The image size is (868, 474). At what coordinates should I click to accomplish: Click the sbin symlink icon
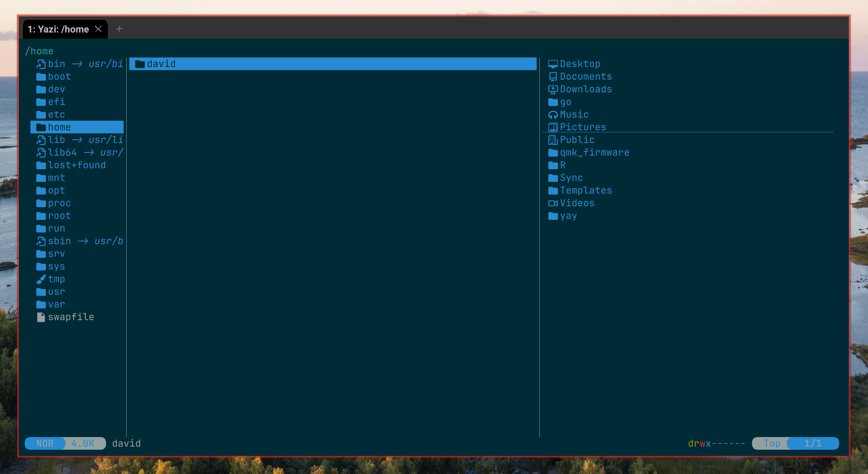click(x=41, y=241)
